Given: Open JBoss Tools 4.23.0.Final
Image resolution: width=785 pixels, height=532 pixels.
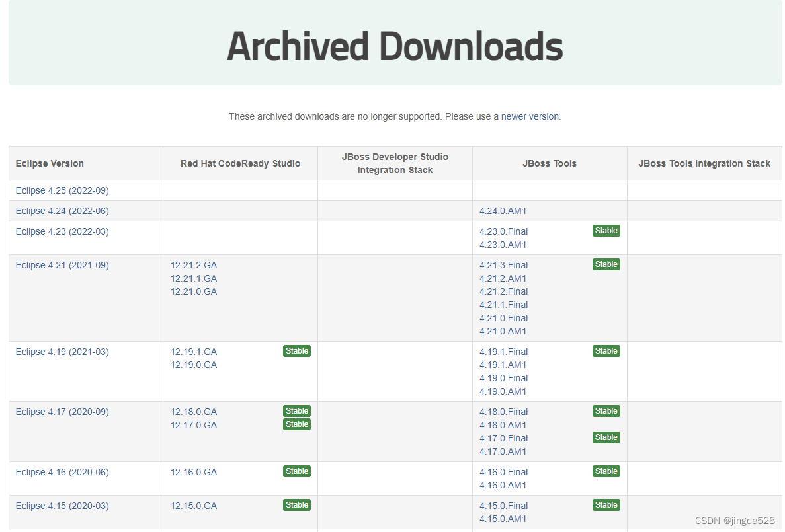Looking at the screenshot, I should coord(504,232).
